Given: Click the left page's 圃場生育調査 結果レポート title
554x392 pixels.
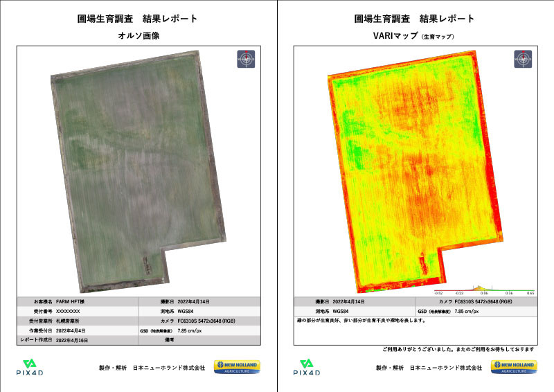Looking at the screenshot, I should 137,19.
